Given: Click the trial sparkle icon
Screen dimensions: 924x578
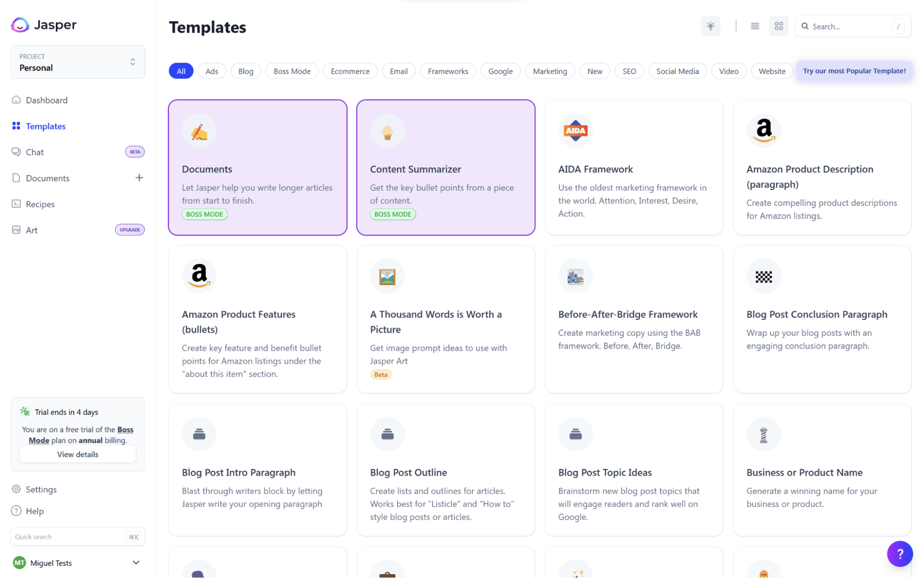Looking at the screenshot, I should (x=25, y=411).
